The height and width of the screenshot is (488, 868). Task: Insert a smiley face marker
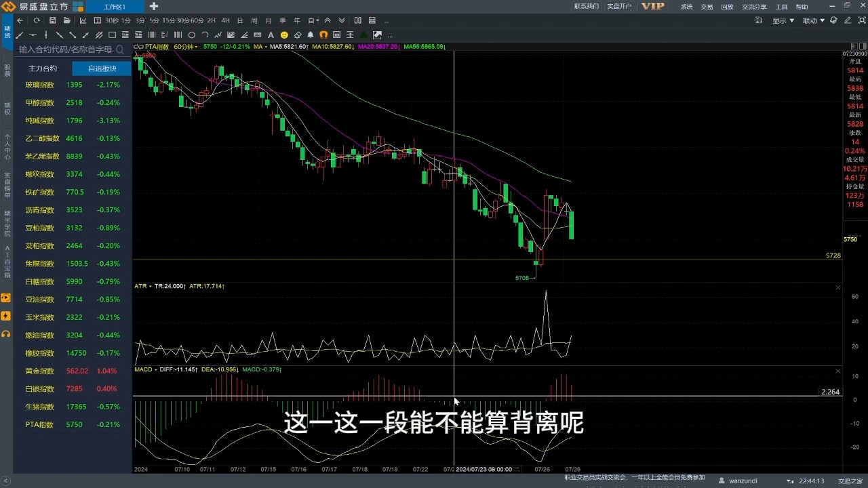coord(284,35)
